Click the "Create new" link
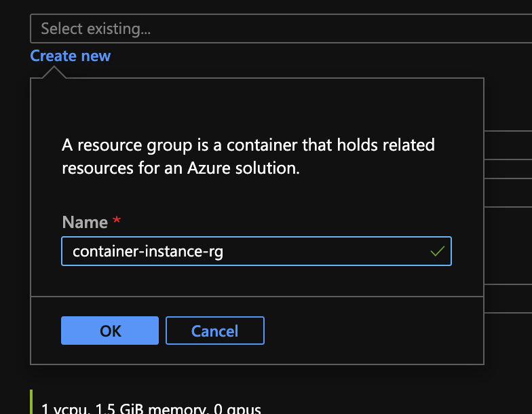 click(71, 56)
